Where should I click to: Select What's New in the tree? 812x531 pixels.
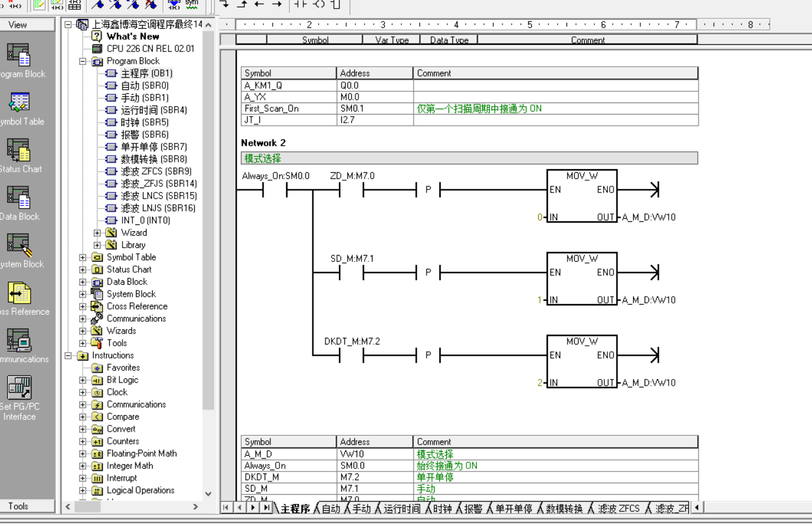click(132, 36)
